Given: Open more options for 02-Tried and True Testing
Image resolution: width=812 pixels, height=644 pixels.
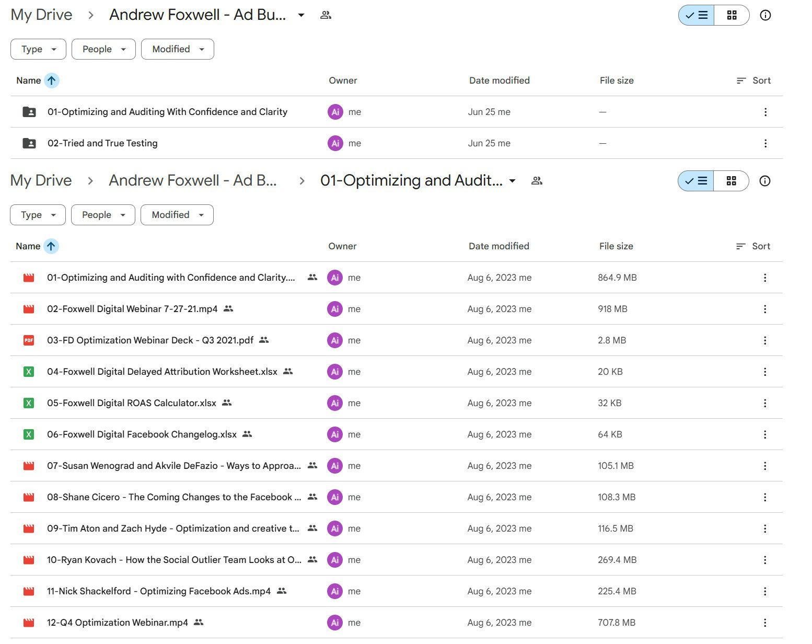Looking at the screenshot, I should tap(765, 143).
